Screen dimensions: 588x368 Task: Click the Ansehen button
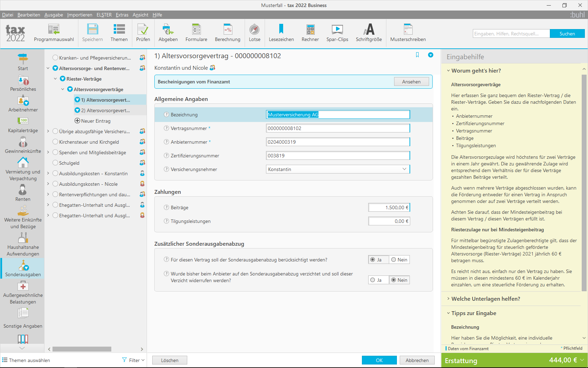coord(411,82)
